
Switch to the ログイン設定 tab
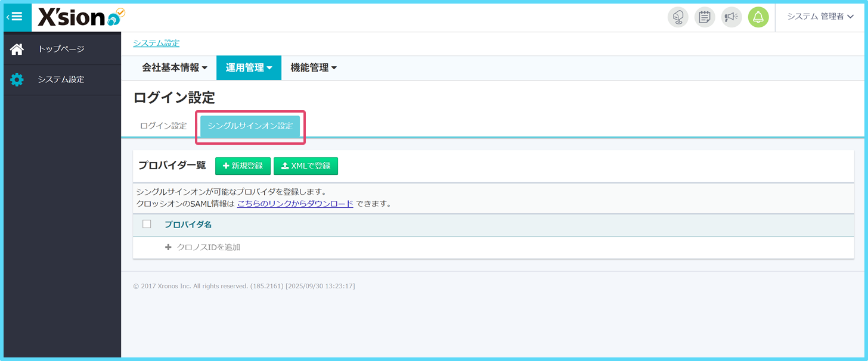[163, 126]
